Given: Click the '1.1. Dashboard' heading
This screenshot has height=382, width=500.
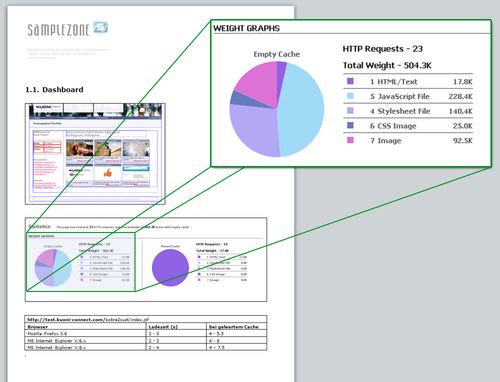Looking at the screenshot, I should [54, 90].
